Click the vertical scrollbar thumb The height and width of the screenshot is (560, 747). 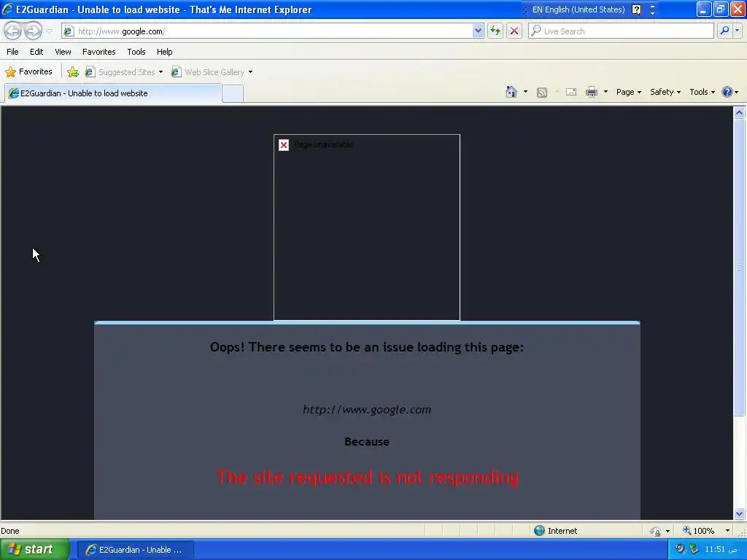pos(740,268)
